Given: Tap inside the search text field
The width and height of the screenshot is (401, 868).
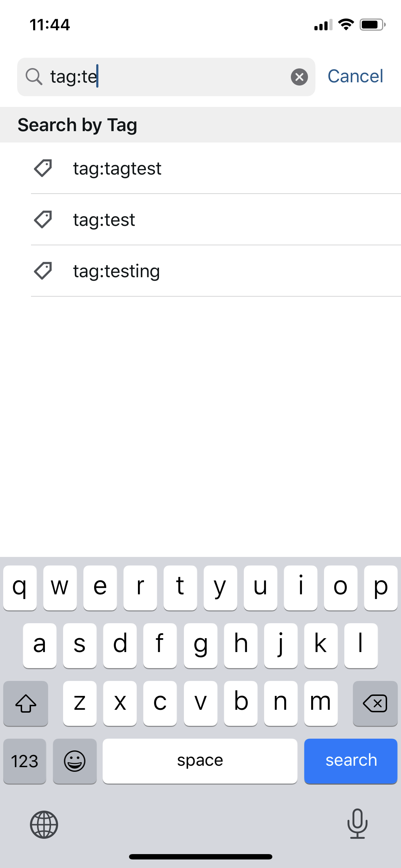Looking at the screenshot, I should [x=160, y=76].
